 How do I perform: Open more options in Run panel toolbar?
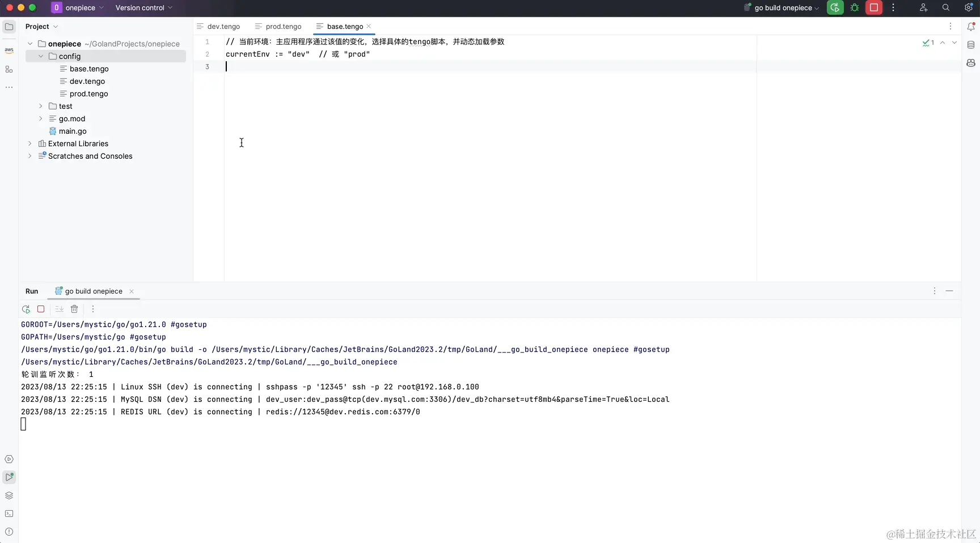point(93,309)
